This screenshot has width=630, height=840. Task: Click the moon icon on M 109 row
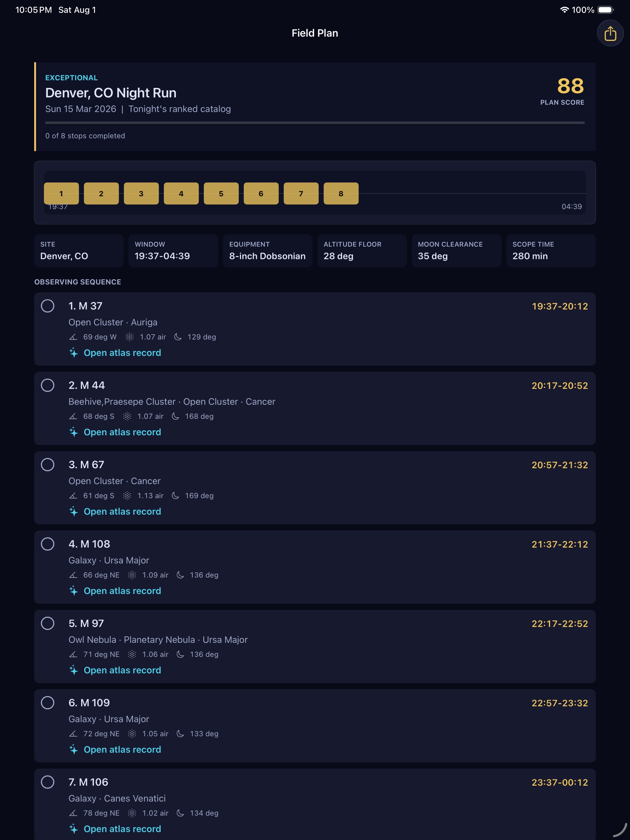pos(180,734)
